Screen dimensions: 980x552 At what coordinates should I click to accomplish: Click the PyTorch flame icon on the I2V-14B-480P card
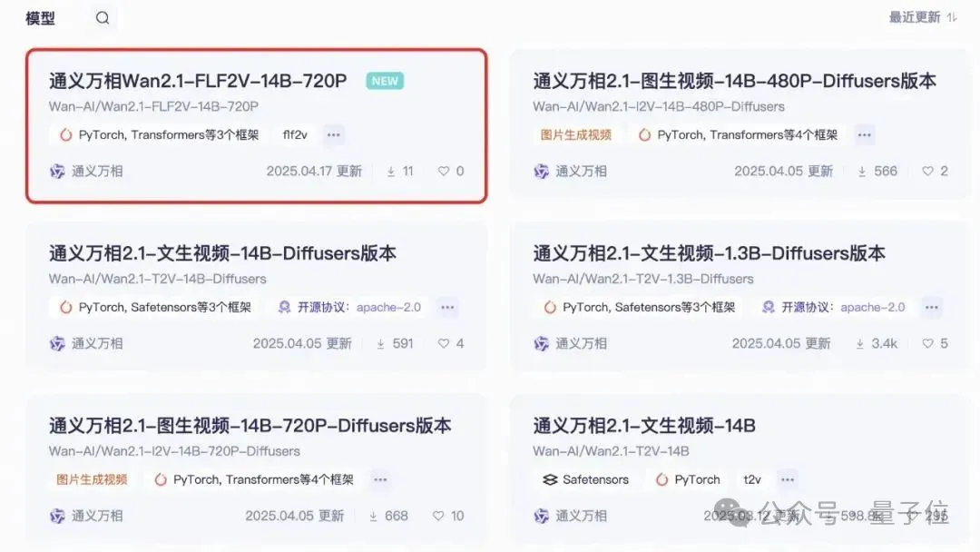pos(644,135)
